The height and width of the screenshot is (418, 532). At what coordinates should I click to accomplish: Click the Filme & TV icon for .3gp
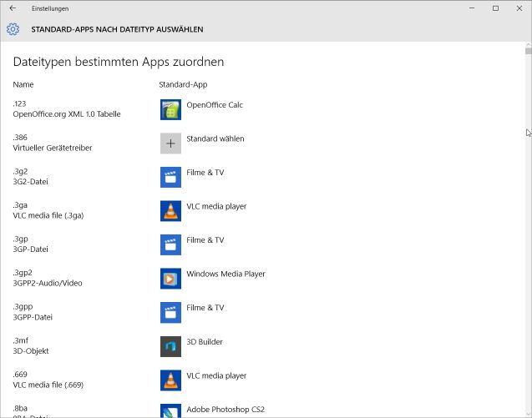[x=170, y=244]
